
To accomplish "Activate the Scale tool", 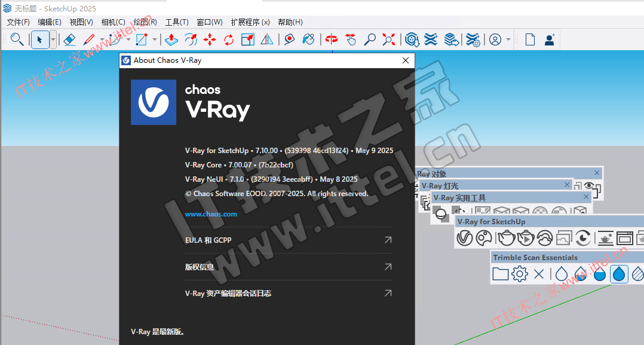I will 248,39.
